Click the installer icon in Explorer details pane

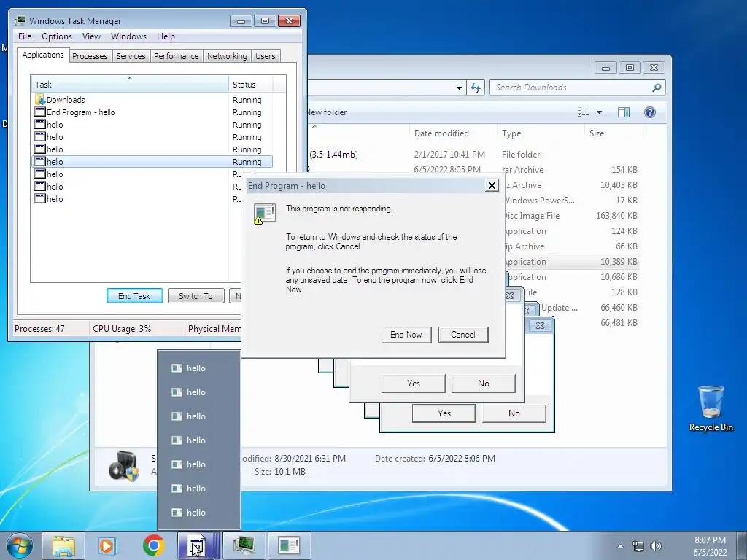point(124,466)
